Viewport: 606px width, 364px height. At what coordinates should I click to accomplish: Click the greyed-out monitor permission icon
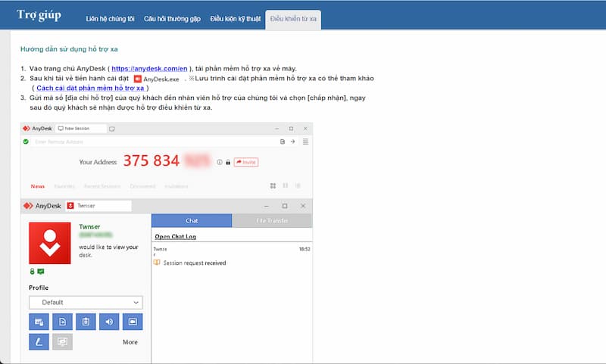pos(62,342)
